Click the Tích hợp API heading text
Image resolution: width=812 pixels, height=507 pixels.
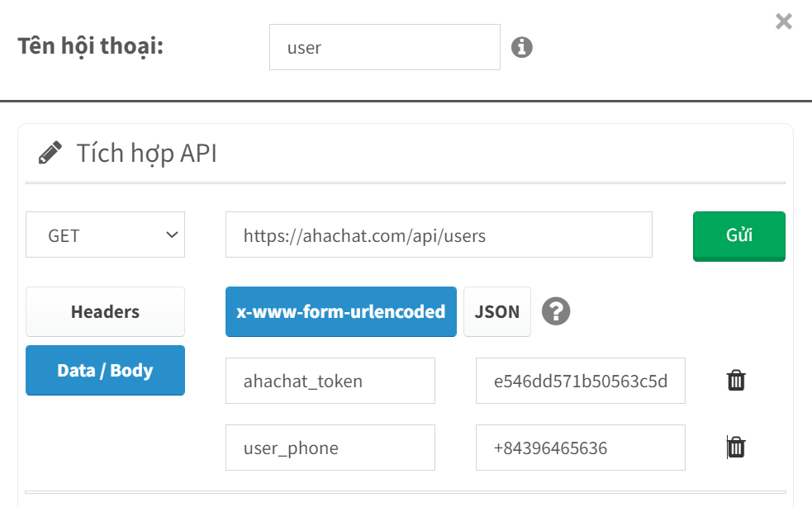pos(146,154)
